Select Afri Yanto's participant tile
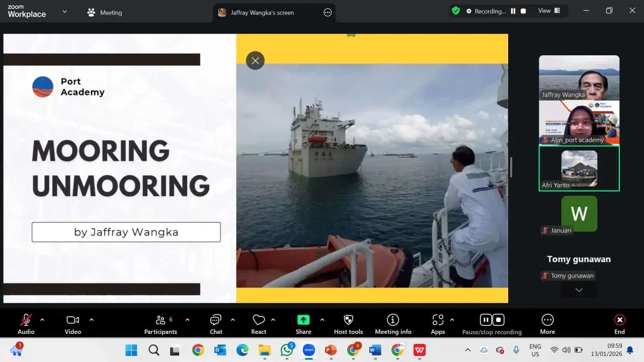644x362 pixels. point(579,168)
